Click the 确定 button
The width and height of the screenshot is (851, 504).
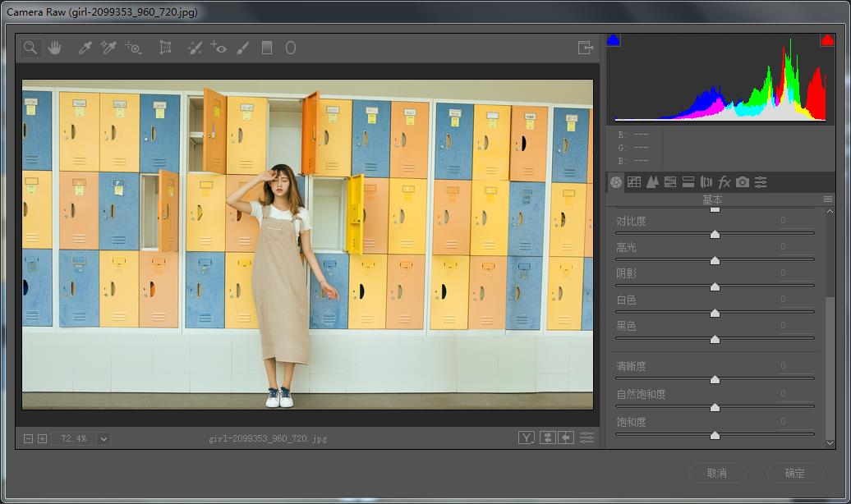coord(794,474)
